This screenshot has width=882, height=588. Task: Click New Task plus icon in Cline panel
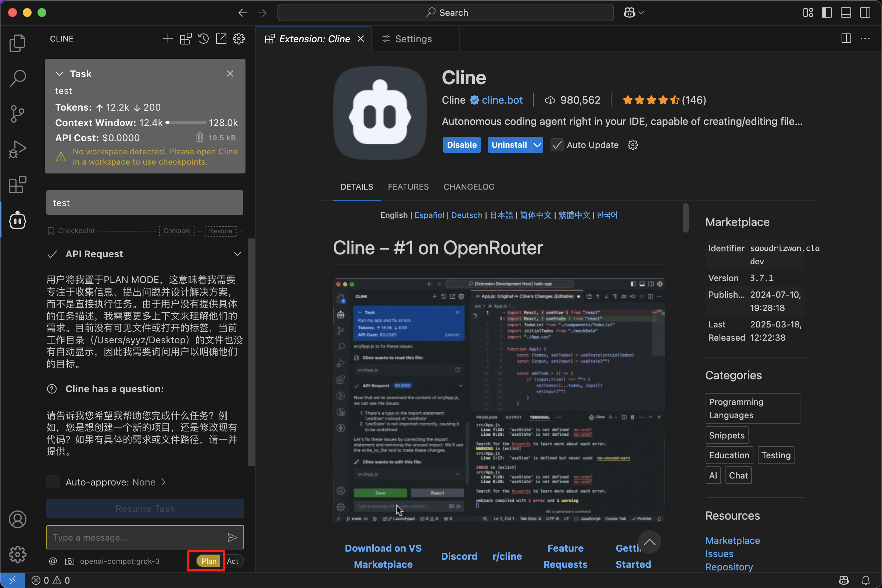pos(168,39)
